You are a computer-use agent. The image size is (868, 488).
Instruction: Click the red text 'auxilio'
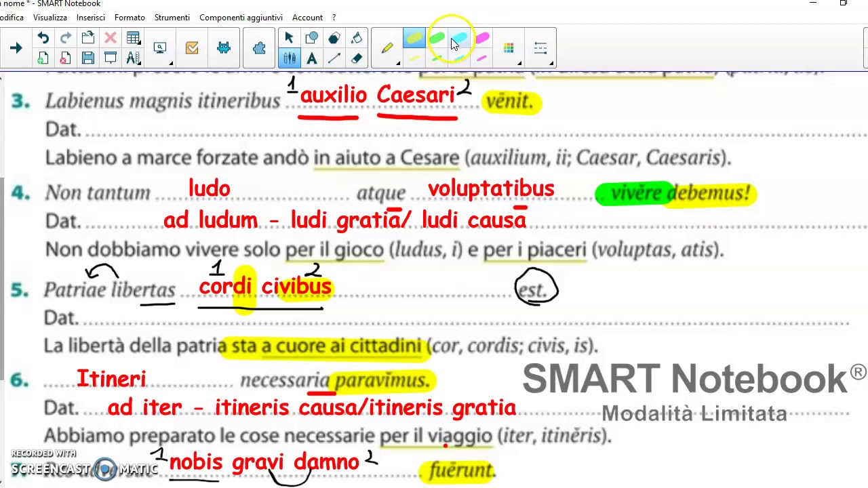pos(333,96)
